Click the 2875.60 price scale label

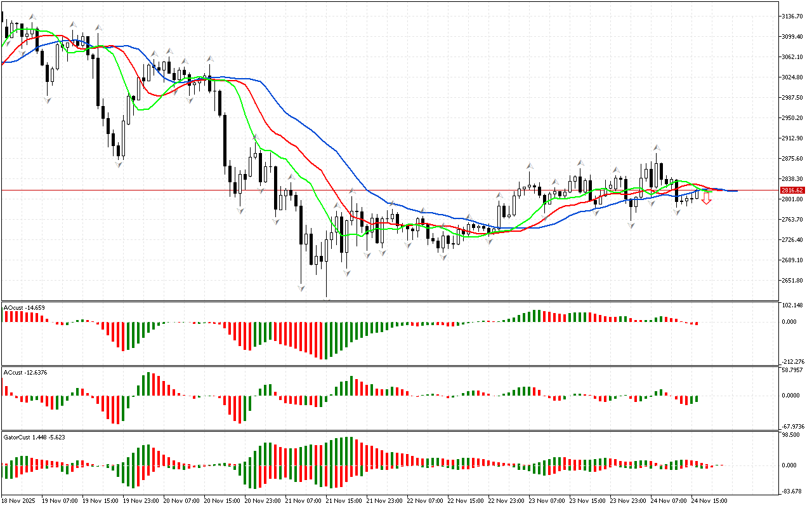tap(793, 159)
